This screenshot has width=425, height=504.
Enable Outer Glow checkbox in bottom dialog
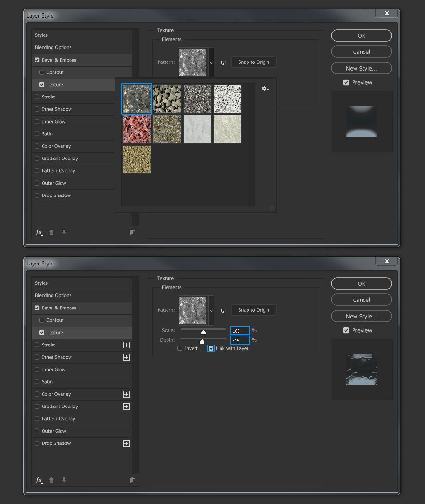pyautogui.click(x=37, y=431)
